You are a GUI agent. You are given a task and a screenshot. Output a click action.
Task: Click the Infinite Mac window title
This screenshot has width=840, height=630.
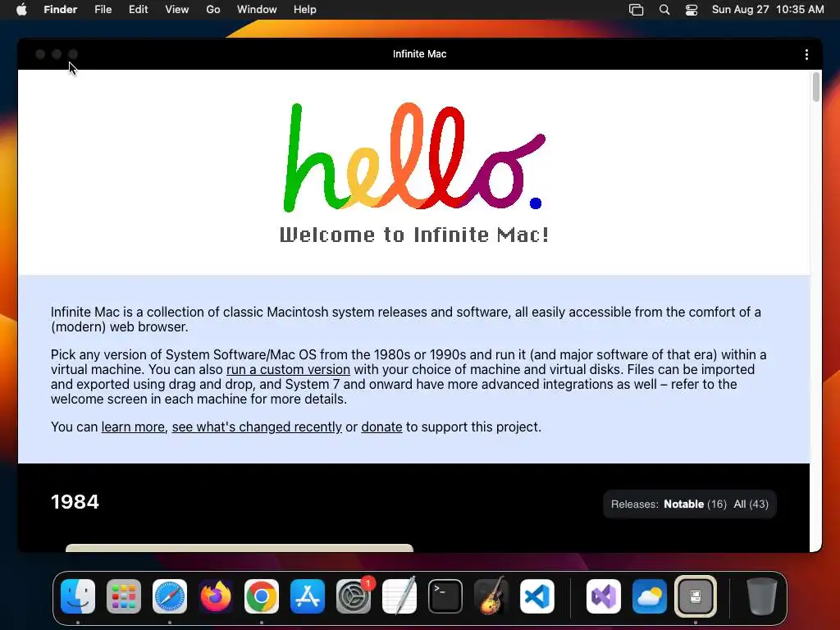pos(419,54)
